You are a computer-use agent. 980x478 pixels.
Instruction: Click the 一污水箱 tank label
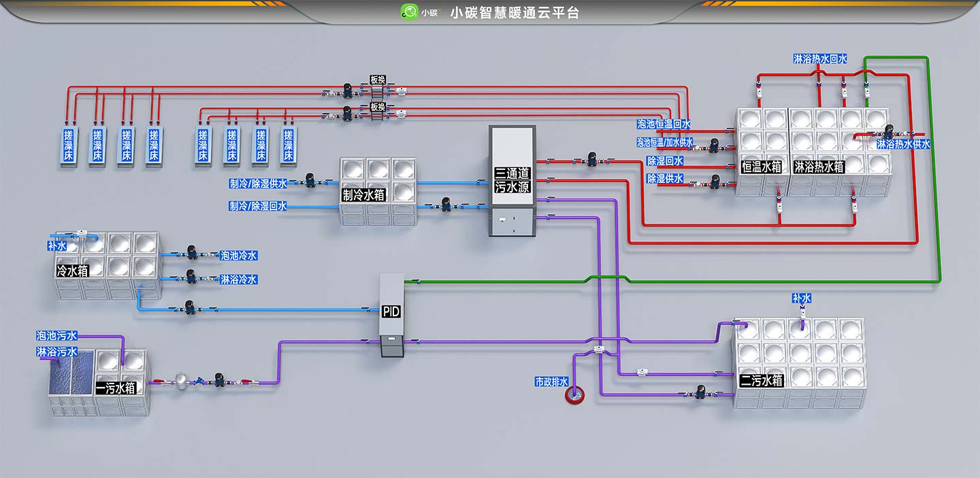pos(116,388)
